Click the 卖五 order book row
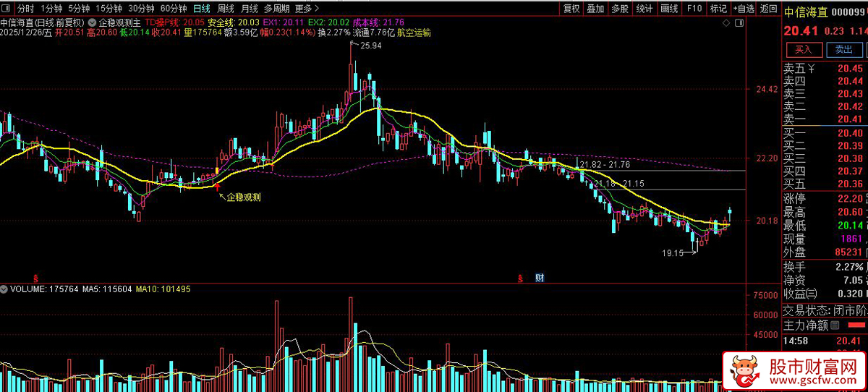 tap(825, 69)
